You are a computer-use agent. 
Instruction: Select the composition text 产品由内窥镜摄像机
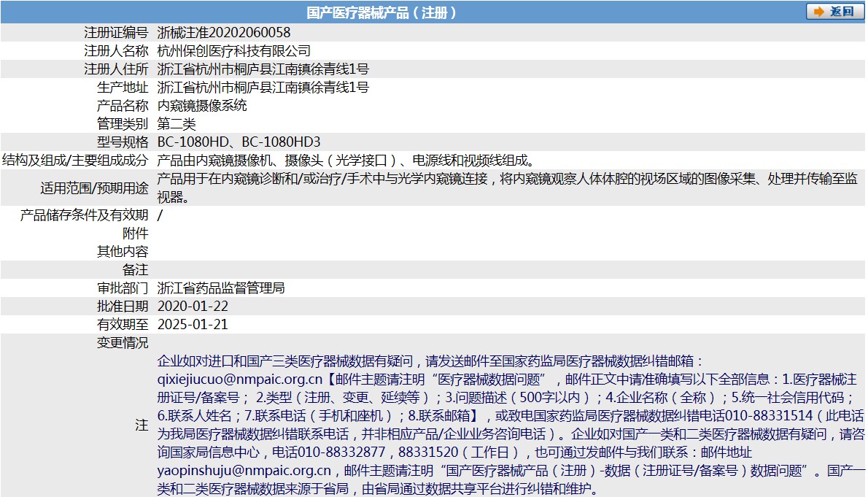(x=214, y=161)
